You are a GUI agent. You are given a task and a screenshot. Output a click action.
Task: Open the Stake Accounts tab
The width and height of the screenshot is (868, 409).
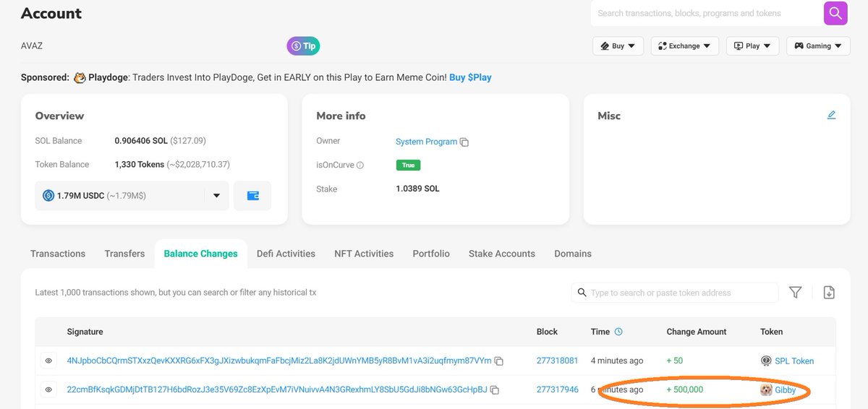tap(502, 254)
